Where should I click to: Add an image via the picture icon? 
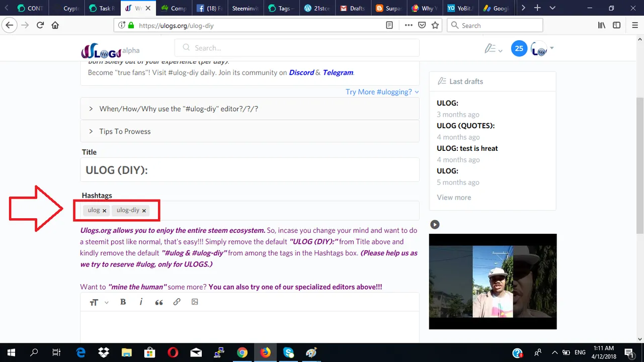click(195, 302)
